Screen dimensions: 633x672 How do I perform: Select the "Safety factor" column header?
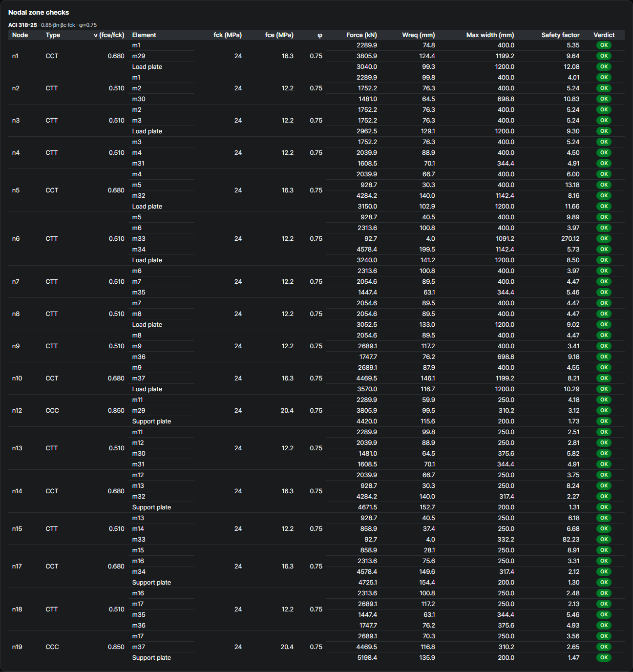click(x=561, y=35)
